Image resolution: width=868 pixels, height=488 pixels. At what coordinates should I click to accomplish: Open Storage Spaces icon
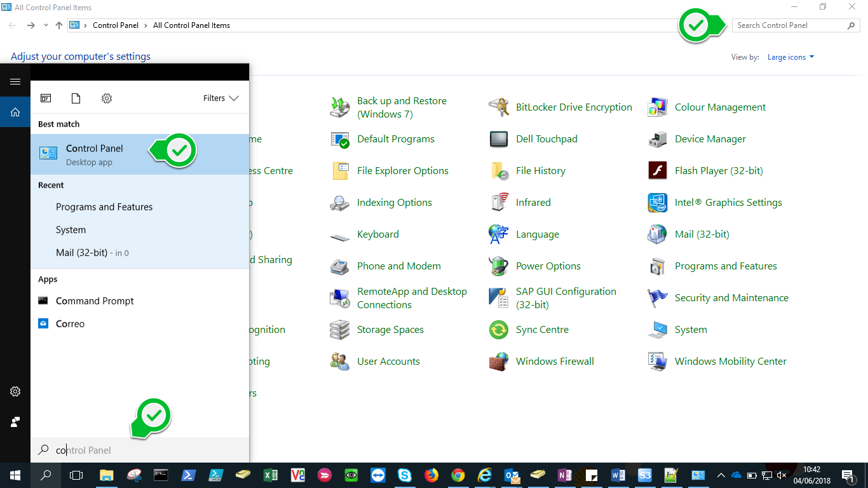[340, 330]
